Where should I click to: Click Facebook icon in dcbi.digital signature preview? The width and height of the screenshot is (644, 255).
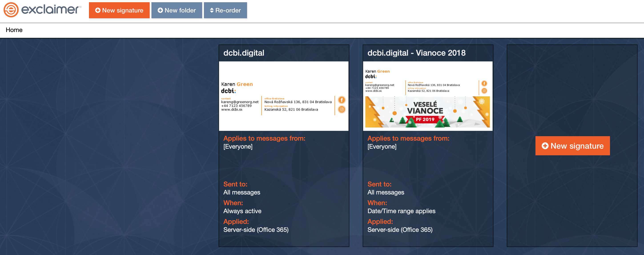[342, 100]
